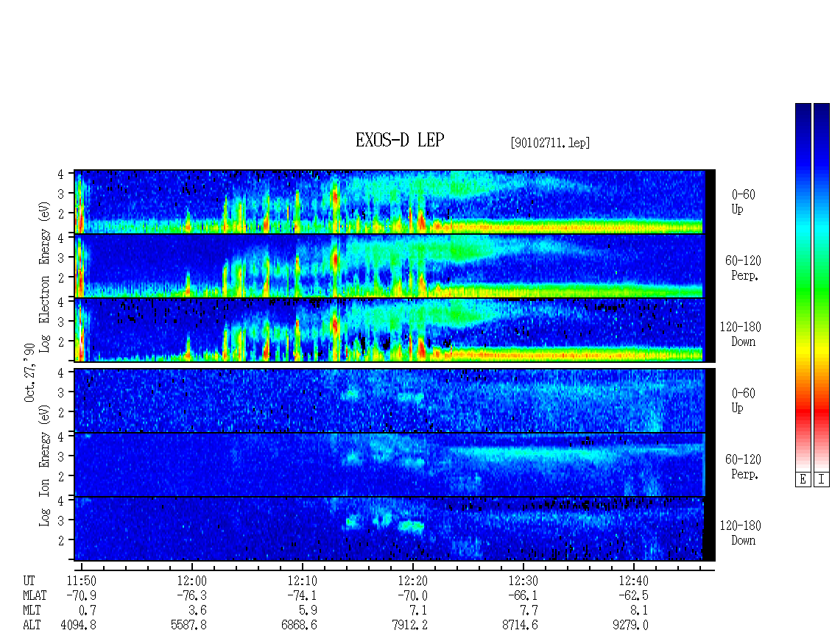This screenshot has height=644, width=832.
Task: Select the MLAT value -62.5
Action: point(633,595)
